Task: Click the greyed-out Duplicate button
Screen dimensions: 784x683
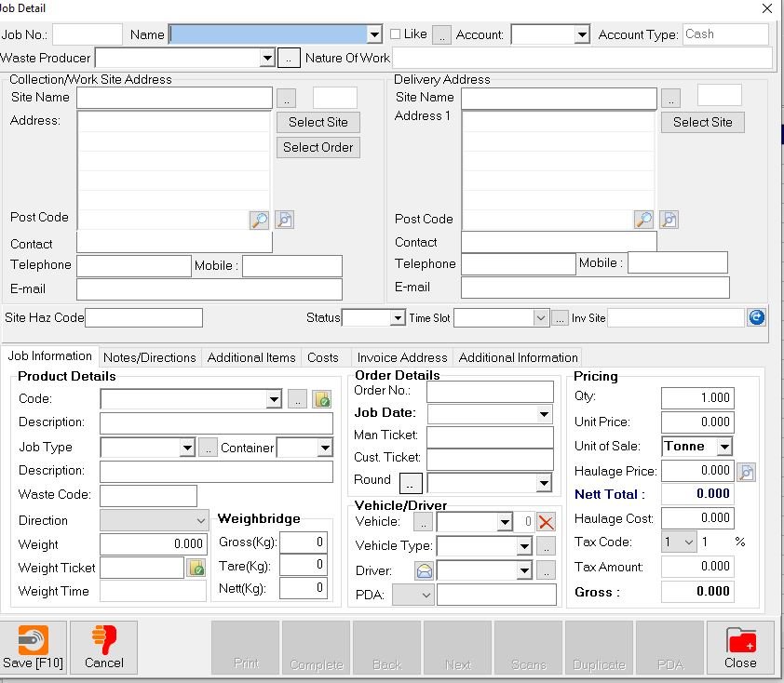Action: pyautogui.click(x=599, y=648)
